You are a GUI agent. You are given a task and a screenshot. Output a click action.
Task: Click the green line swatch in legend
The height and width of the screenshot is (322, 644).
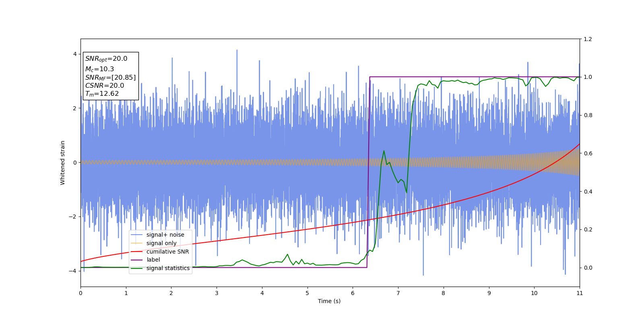click(137, 268)
